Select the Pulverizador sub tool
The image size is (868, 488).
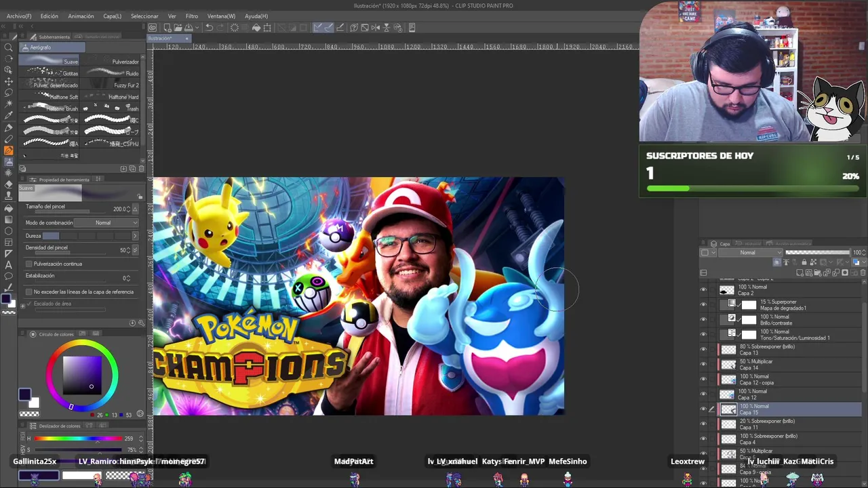tap(111, 61)
